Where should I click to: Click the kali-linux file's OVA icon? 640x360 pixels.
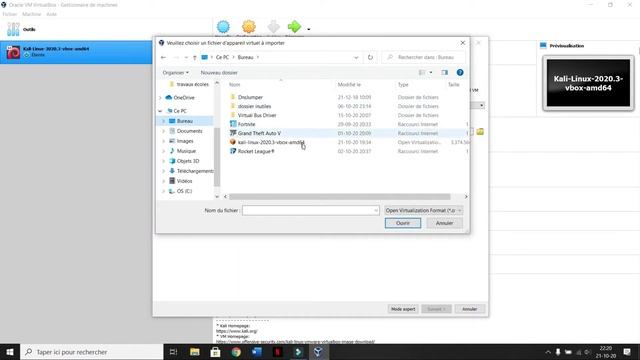click(233, 142)
